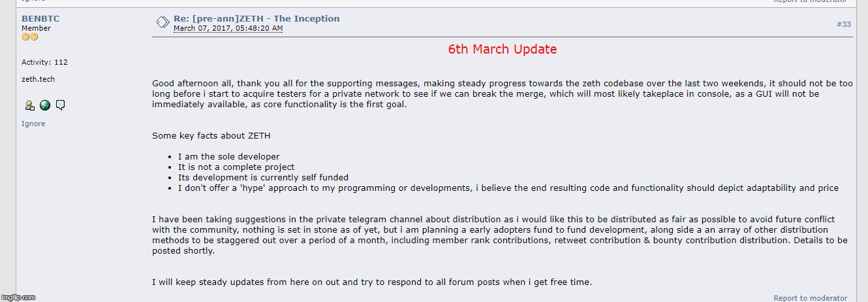This screenshot has height=302, width=868.
Task: Click the 'Some key facts about ZETH' line
Action: 211,136
